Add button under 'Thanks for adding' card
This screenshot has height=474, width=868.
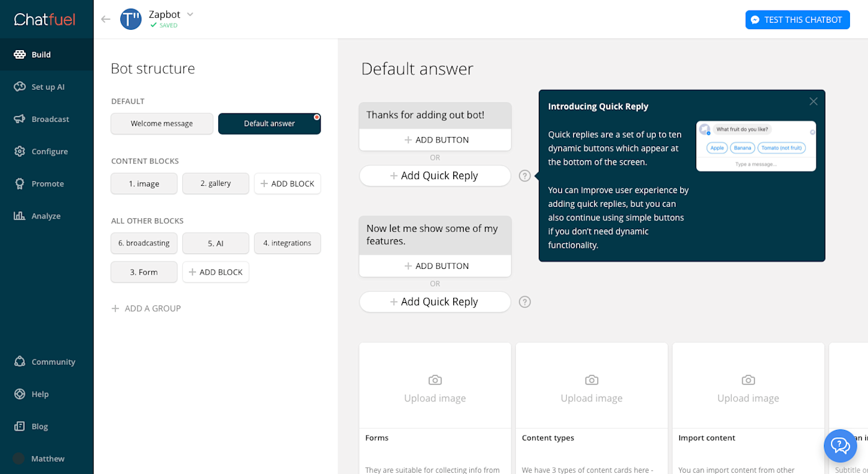(x=435, y=140)
